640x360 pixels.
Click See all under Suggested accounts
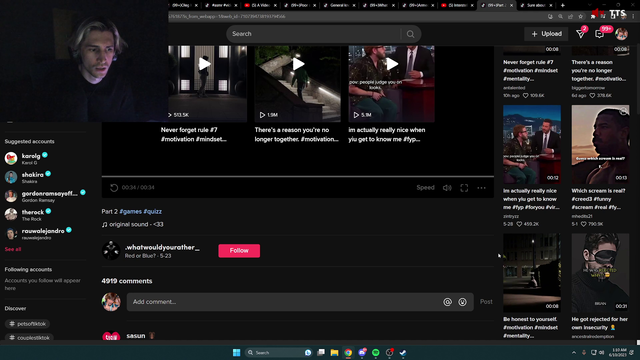[x=13, y=249]
